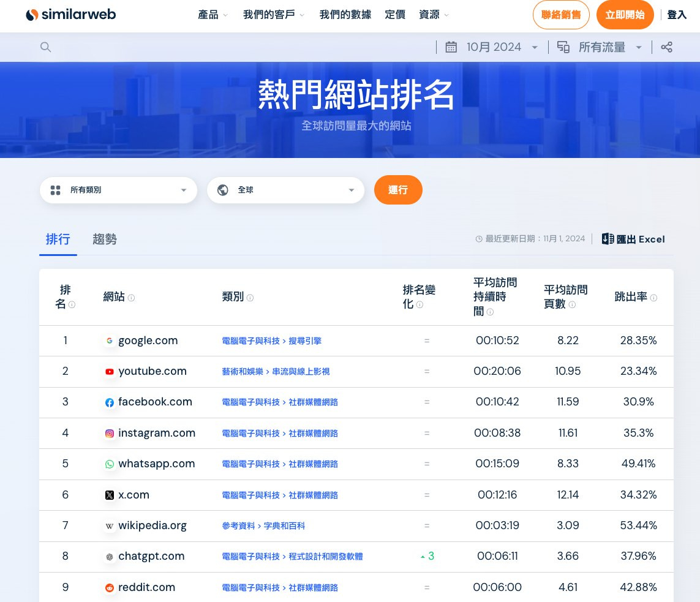Image resolution: width=700 pixels, height=602 pixels.
Task: Click the 立即開始 button
Action: tap(625, 15)
